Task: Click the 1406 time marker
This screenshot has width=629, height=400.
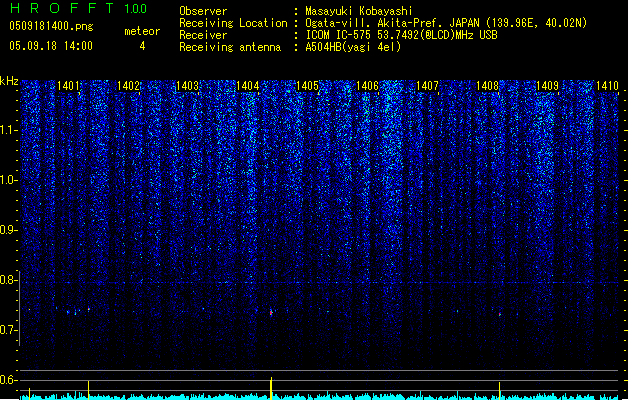Action: tap(367, 85)
